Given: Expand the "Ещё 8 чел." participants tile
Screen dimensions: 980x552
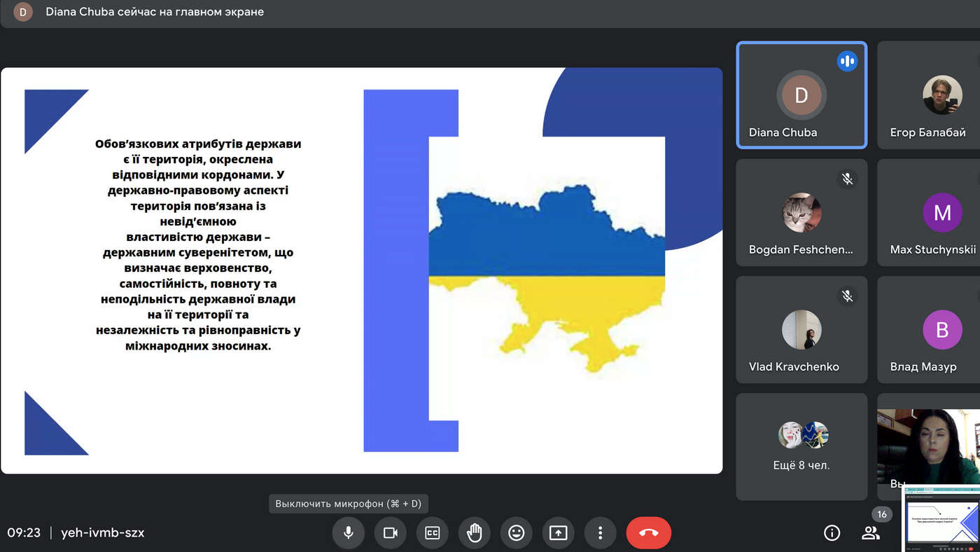Looking at the screenshot, I should coord(801,447).
